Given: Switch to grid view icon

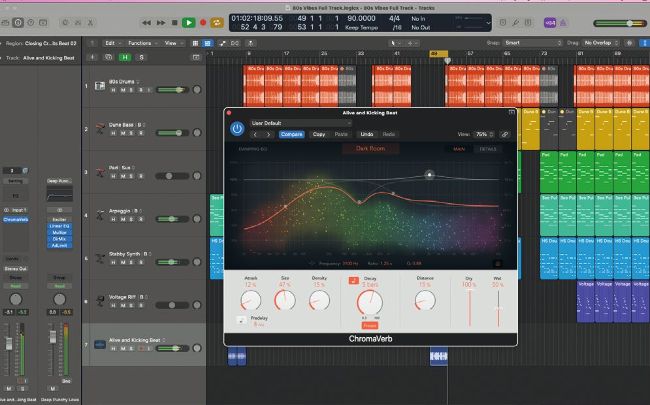Looking at the screenshot, I should (x=195, y=43).
